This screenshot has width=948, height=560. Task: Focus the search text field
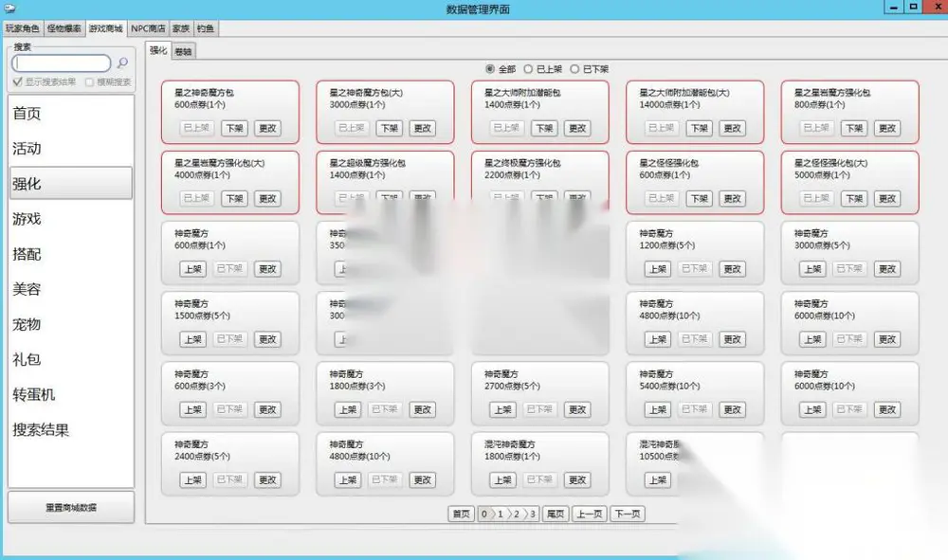pyautogui.click(x=62, y=63)
